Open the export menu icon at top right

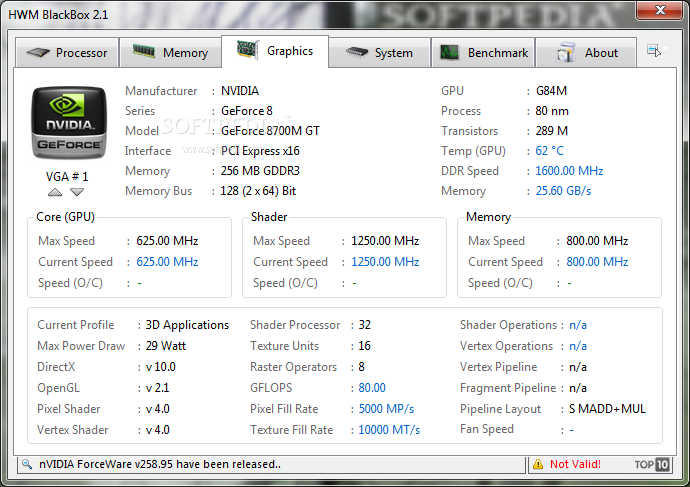pos(654,50)
